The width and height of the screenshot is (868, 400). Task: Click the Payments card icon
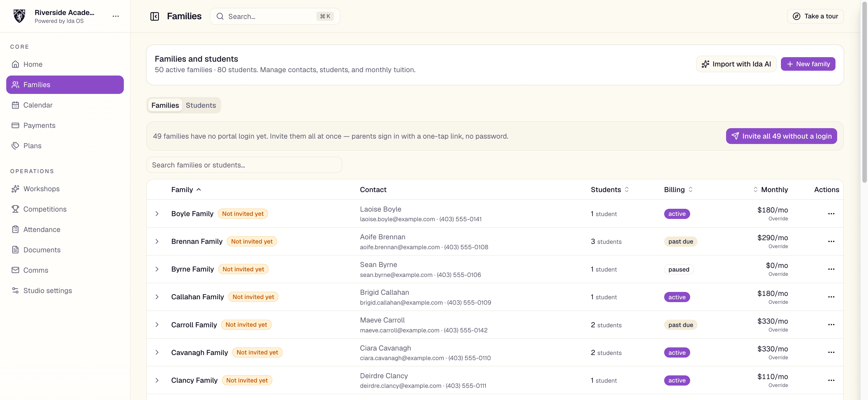pos(16,126)
